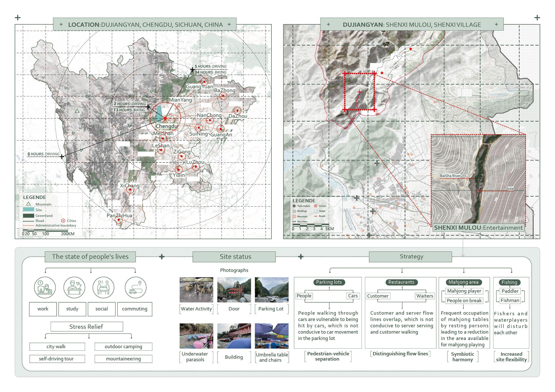The height and width of the screenshot is (392, 555).
Task: Click the work desk icon
Action: pyautogui.click(x=45, y=287)
